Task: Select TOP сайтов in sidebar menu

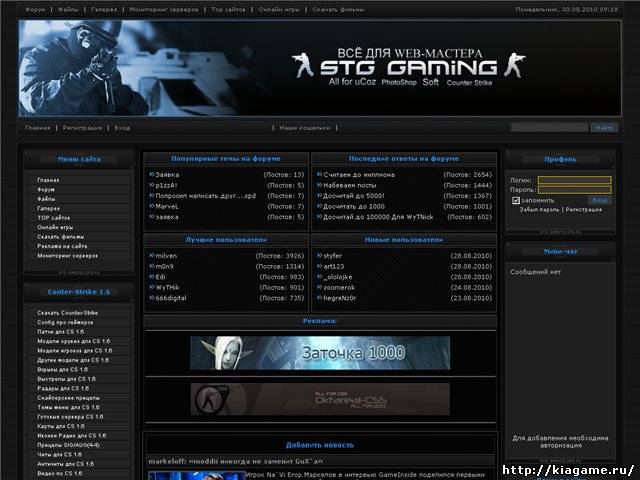Action: (x=53, y=218)
